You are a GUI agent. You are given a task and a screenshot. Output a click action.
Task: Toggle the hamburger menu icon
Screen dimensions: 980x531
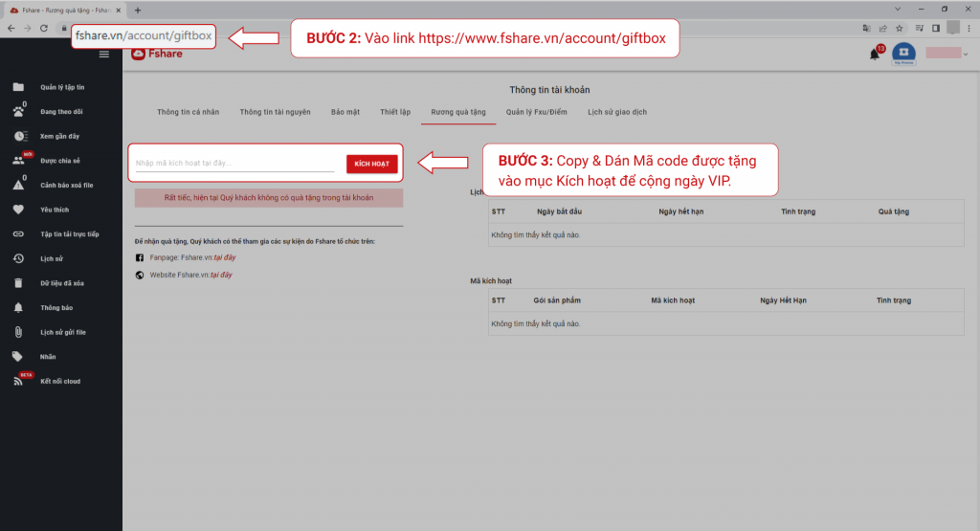pyautogui.click(x=104, y=55)
